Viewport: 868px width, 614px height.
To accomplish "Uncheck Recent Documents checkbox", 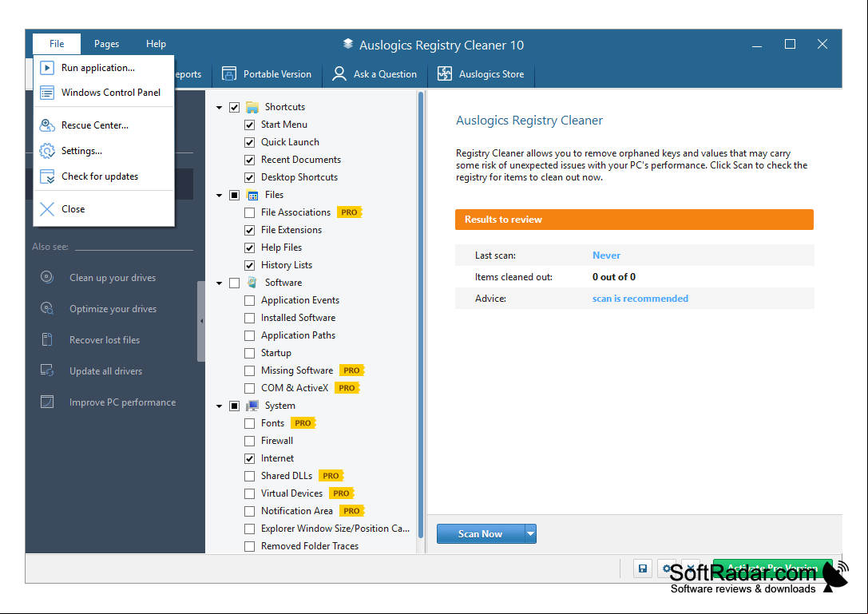I will coord(250,160).
